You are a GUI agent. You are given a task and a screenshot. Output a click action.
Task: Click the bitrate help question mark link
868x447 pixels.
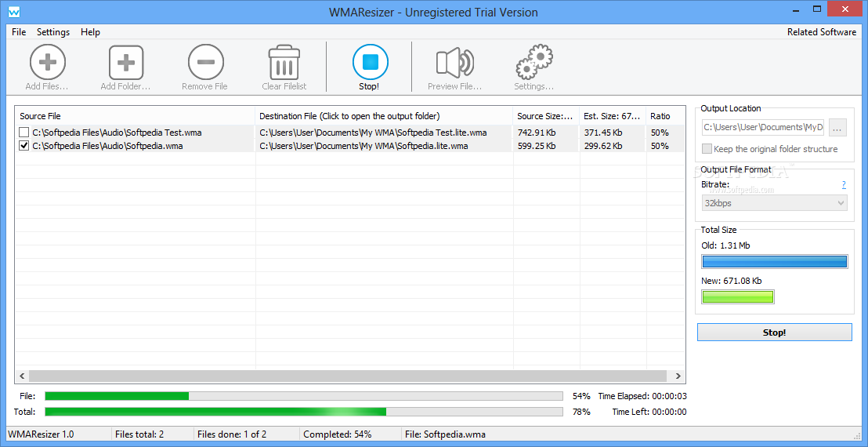pyautogui.click(x=844, y=185)
